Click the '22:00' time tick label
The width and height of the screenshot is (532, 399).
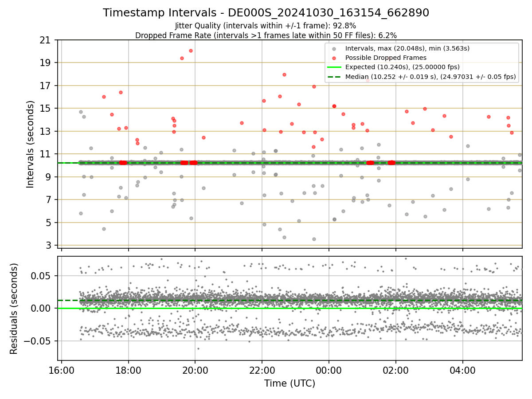tap(262, 370)
